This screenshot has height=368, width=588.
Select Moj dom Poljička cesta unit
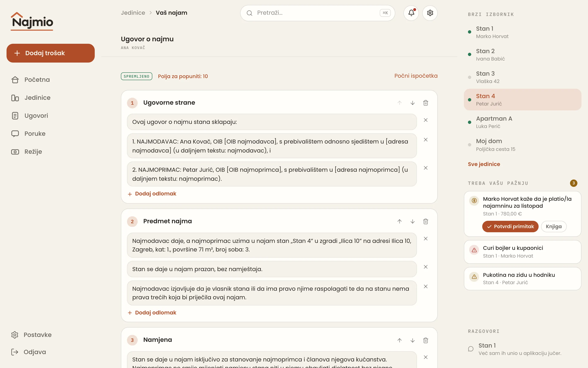pos(522,145)
